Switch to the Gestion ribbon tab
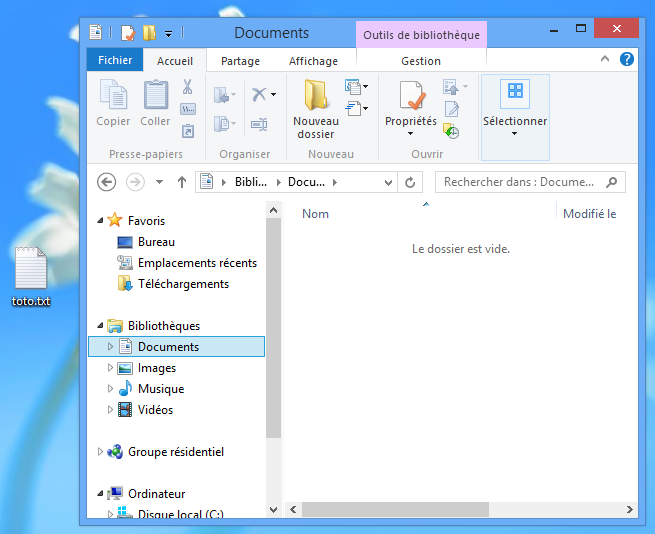This screenshot has width=655, height=534. click(x=421, y=61)
